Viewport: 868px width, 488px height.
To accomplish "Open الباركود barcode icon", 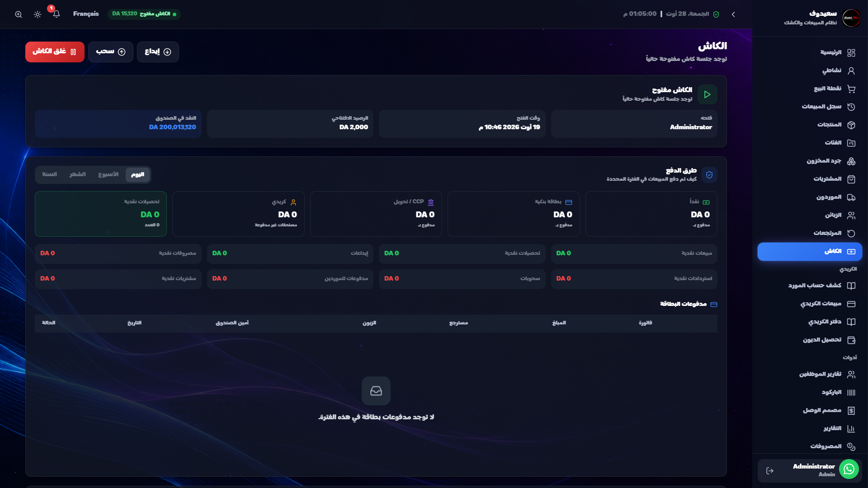I will tap(851, 393).
